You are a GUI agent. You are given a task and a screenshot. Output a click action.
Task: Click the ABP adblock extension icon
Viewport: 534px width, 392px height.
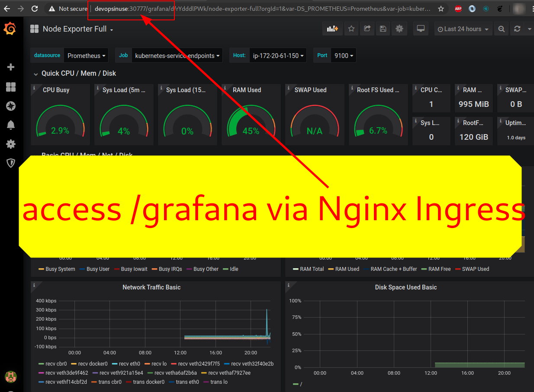click(458, 8)
